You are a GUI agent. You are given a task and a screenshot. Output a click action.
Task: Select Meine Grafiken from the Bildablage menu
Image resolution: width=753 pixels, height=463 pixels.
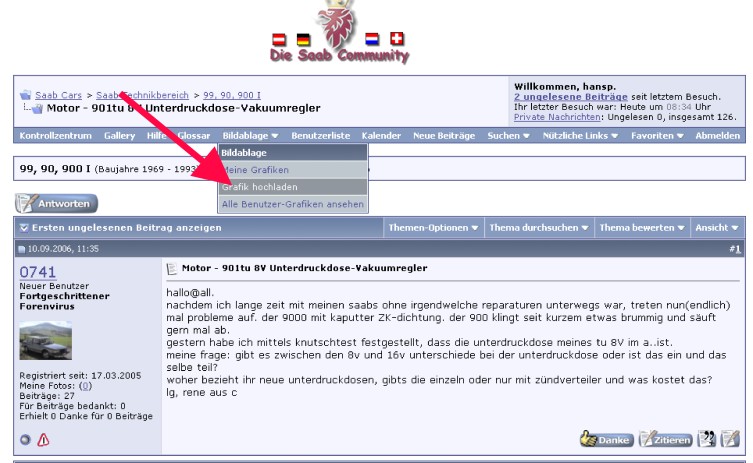pyautogui.click(x=293, y=170)
